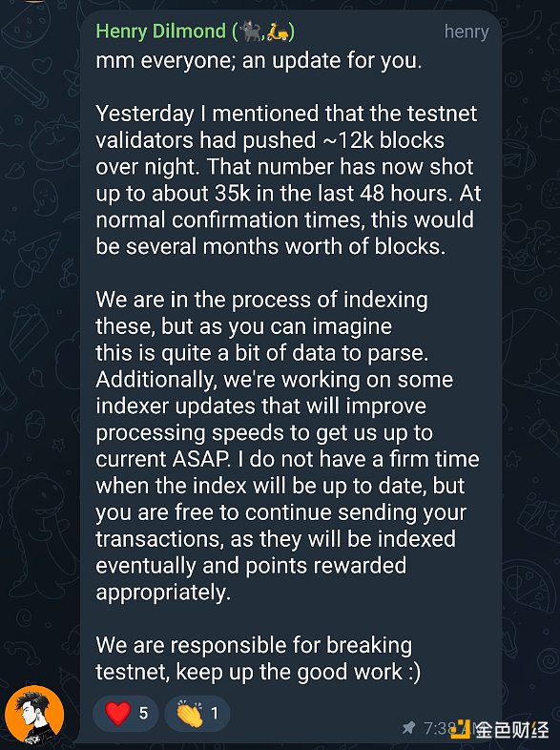Tap the red heart reaction
The width and height of the screenshot is (560, 750).
click(x=117, y=713)
